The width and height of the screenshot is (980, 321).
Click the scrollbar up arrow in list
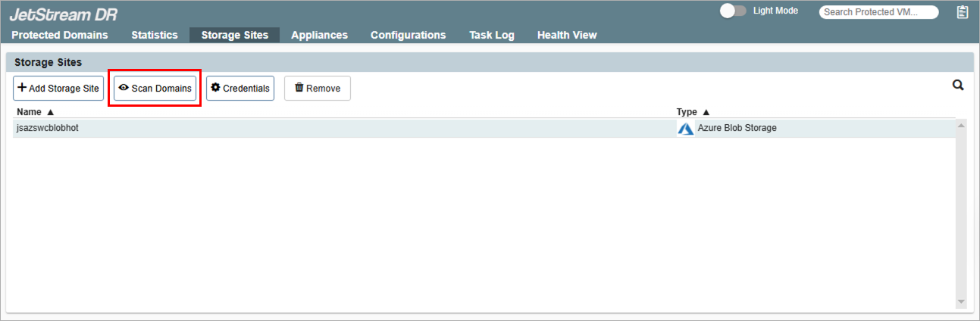(x=961, y=126)
